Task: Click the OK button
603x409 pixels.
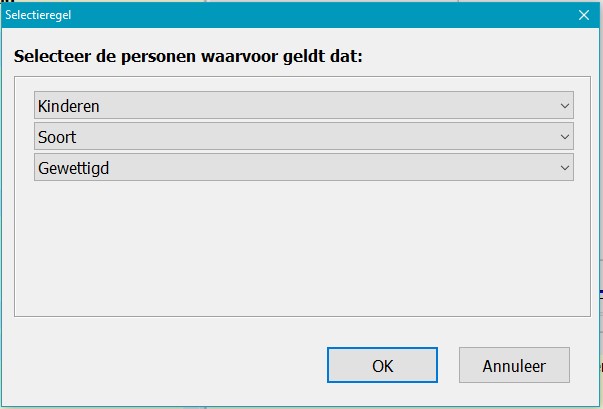Action: point(382,365)
